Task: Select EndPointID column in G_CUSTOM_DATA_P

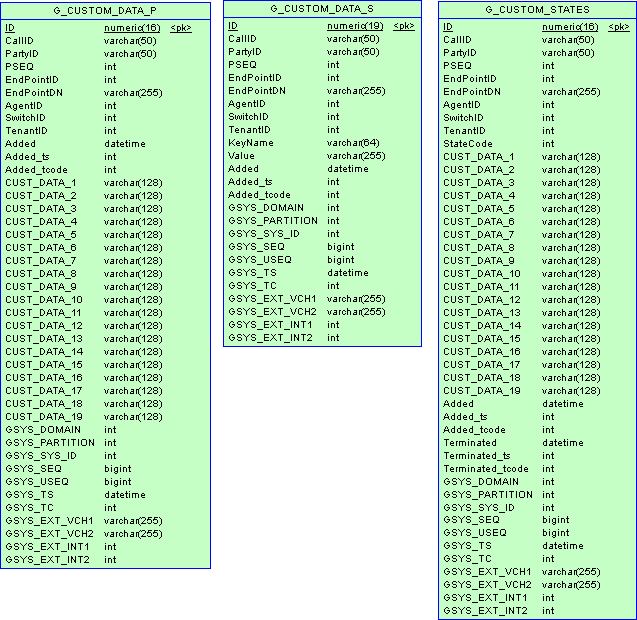Action: coord(32,80)
